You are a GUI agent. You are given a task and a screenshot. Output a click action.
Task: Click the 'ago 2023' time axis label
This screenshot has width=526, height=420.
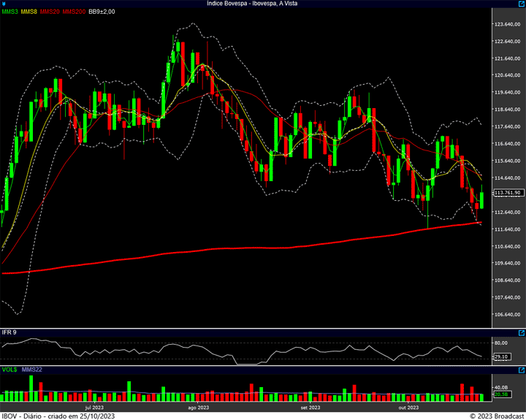(199, 407)
